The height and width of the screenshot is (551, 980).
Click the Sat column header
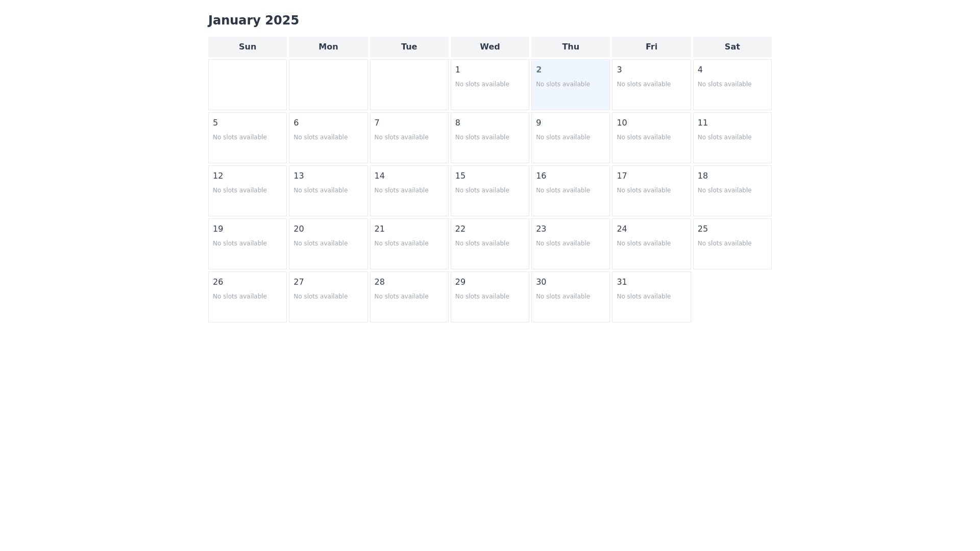click(732, 47)
